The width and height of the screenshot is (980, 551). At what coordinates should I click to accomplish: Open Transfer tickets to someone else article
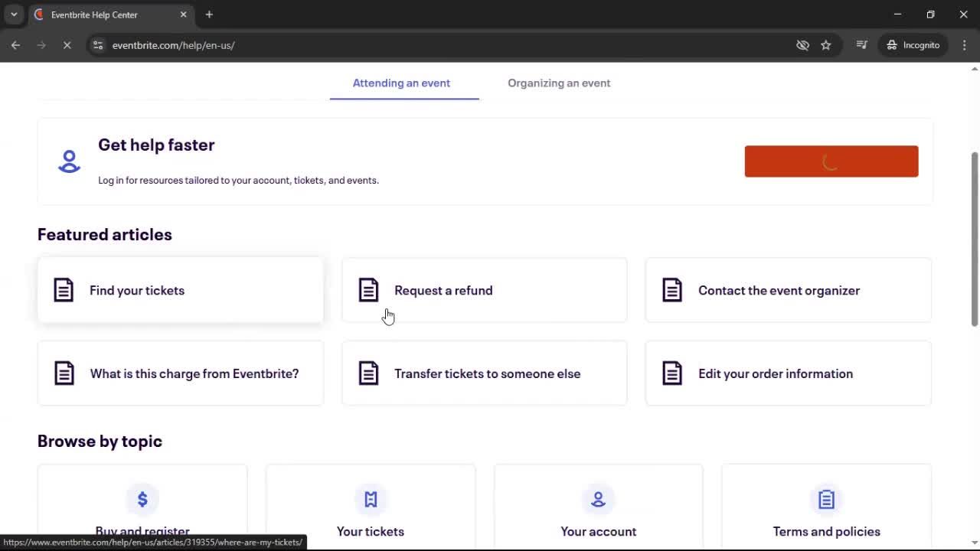pyautogui.click(x=485, y=373)
